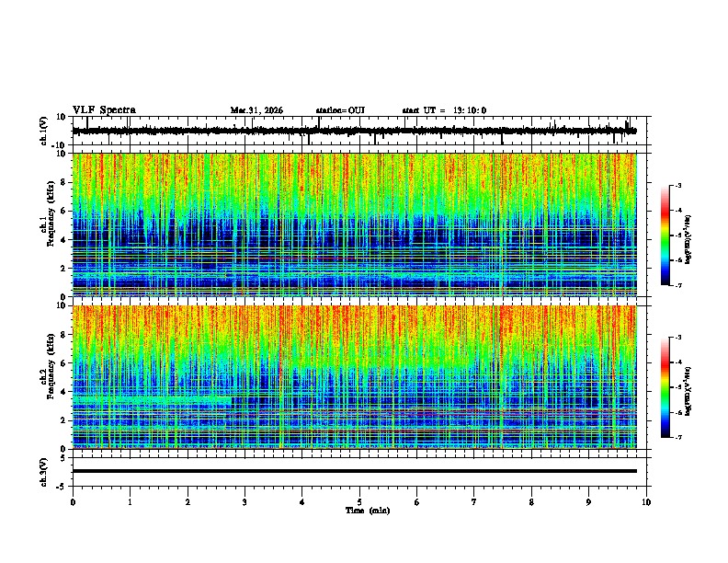Click the ch.1 spectrogram color scale bar
This screenshot has height=563, width=728.
point(665,236)
